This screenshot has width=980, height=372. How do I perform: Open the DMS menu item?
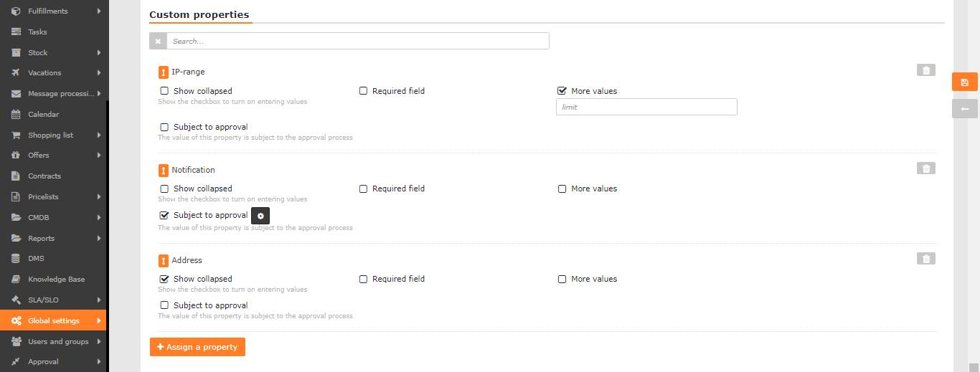click(x=53, y=258)
